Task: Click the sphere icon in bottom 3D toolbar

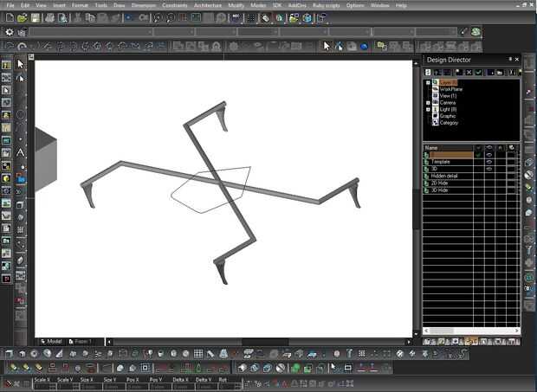Action: [48, 354]
